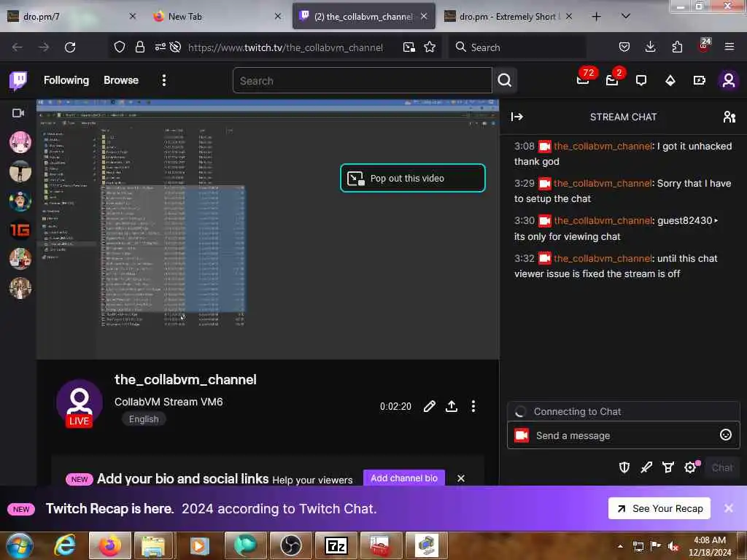The height and width of the screenshot is (560, 747).
Task: Click the Firefox Search box
Action: [517, 47]
